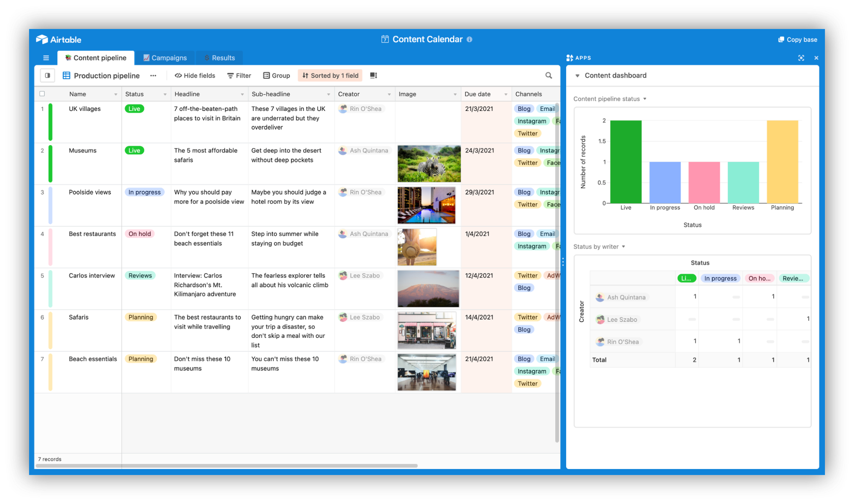Expand the Status column header menu
The width and height of the screenshot is (854, 504).
tap(165, 94)
